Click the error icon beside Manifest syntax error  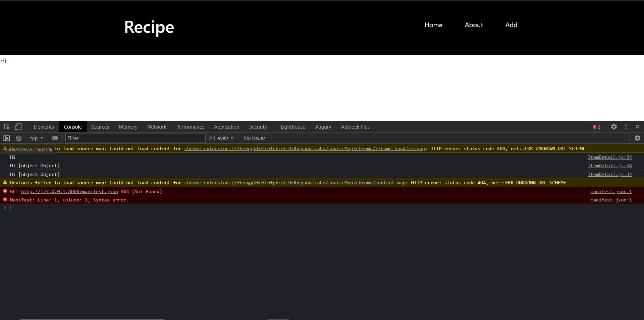click(x=5, y=199)
